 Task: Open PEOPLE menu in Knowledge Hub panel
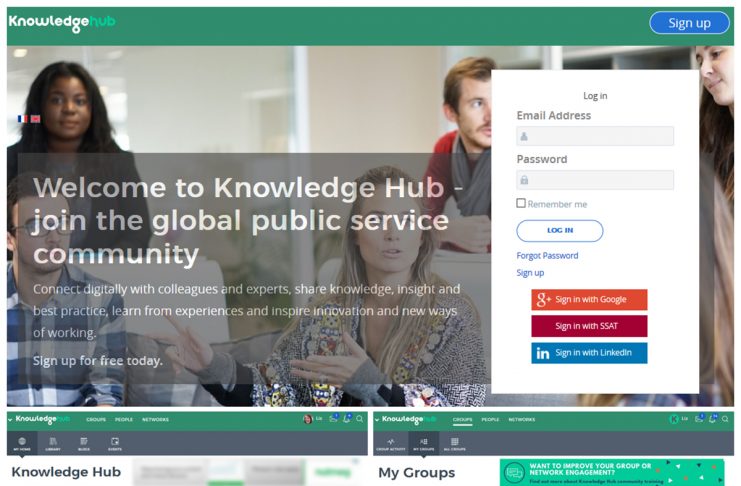[124, 420]
